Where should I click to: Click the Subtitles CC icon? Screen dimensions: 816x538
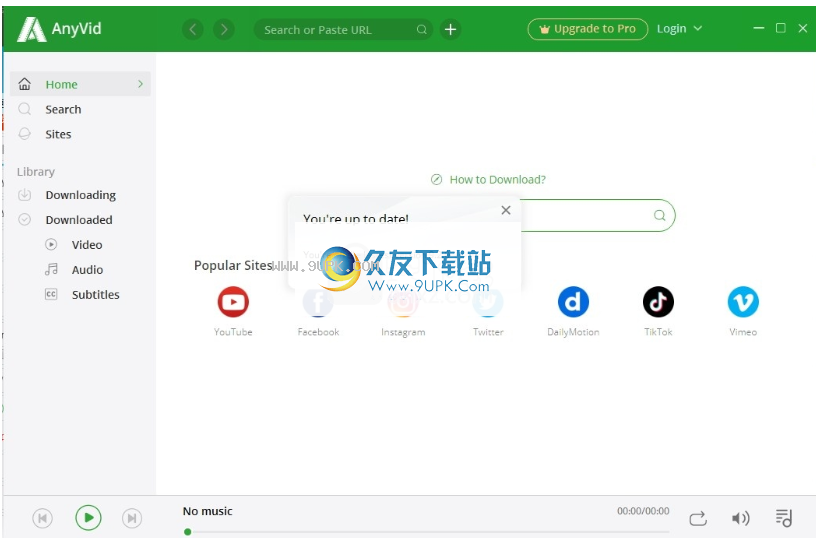[51, 294]
